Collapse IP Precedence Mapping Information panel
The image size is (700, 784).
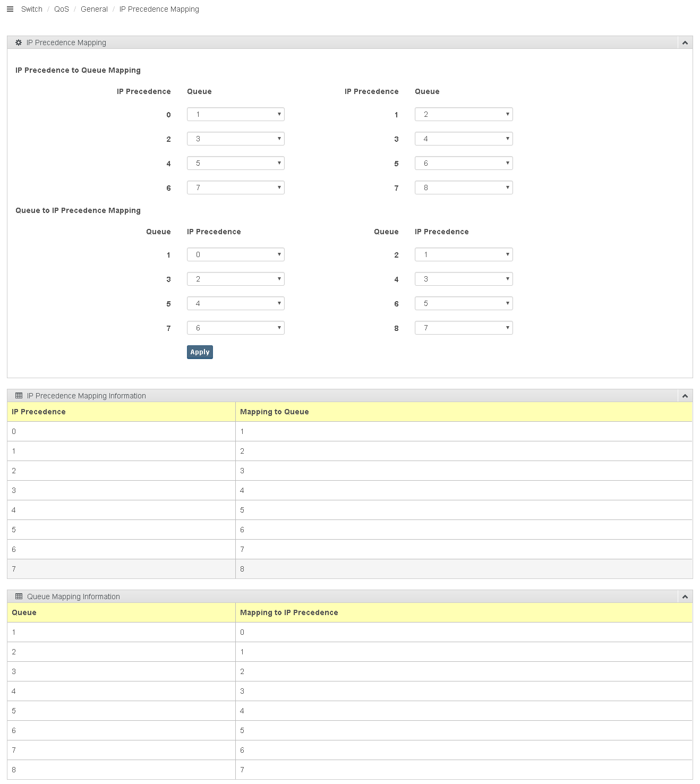pos(685,396)
